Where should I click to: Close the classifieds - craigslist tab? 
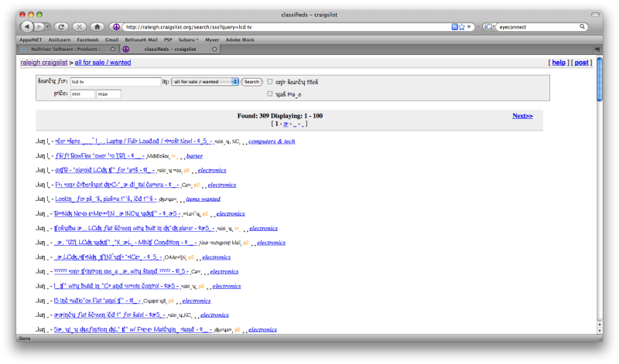tap(214, 49)
